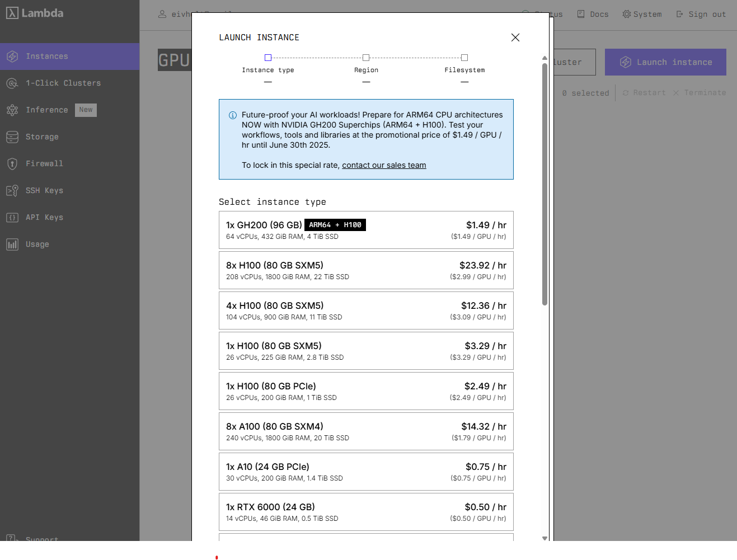Click the scrollbar up arrow in dialog
The height and width of the screenshot is (560, 737).
coord(544,58)
